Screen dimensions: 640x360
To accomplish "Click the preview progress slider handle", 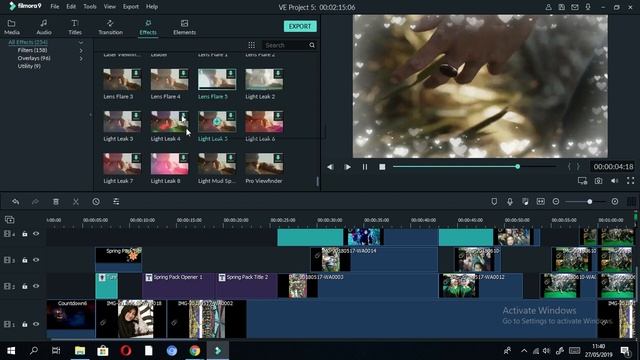I will coord(518,167).
